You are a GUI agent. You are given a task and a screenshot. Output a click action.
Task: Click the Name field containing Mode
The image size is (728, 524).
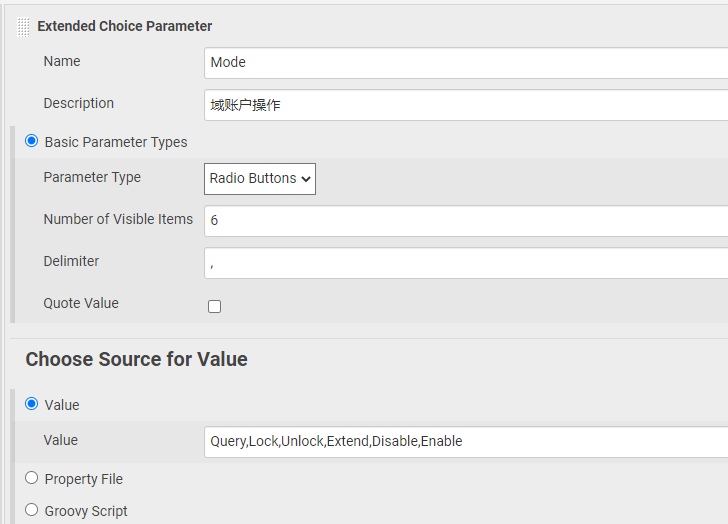pos(466,63)
